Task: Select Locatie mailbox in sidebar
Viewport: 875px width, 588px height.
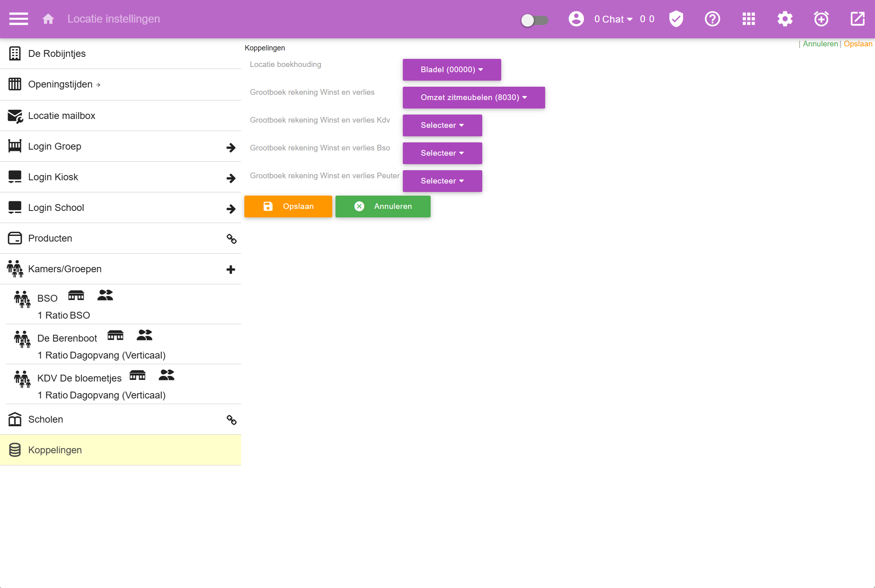Action: 62,116
